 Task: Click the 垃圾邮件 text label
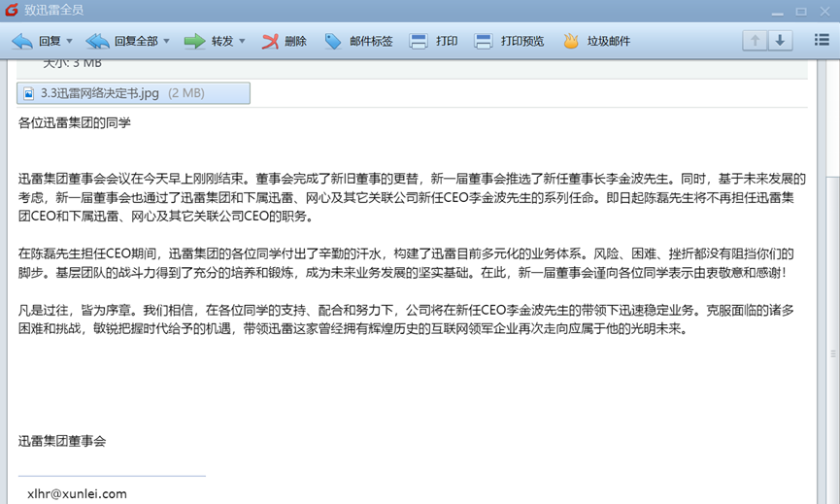point(609,41)
